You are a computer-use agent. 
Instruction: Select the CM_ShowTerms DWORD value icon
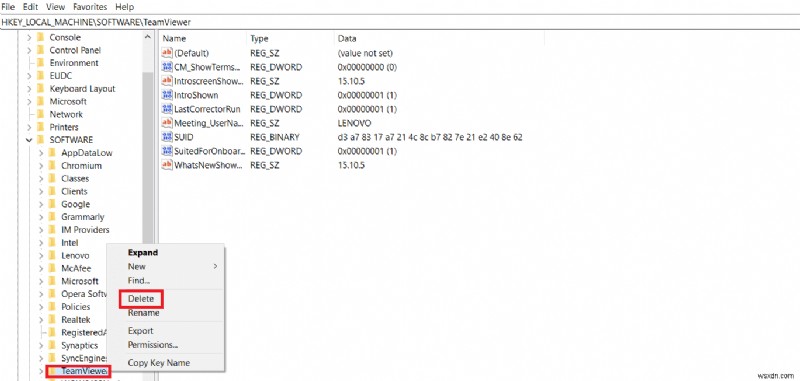point(167,67)
